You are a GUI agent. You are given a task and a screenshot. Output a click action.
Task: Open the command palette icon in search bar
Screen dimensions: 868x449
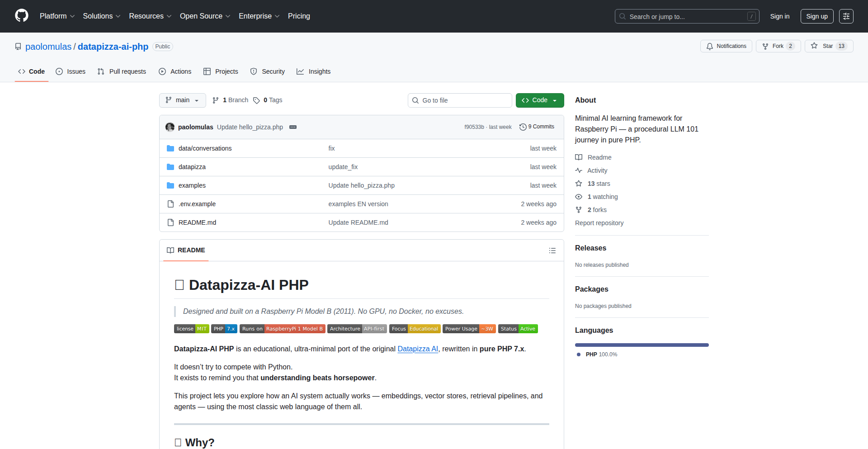pos(752,16)
